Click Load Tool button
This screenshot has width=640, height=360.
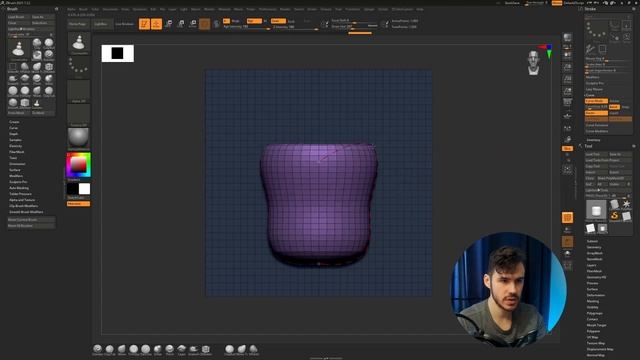click(596, 154)
